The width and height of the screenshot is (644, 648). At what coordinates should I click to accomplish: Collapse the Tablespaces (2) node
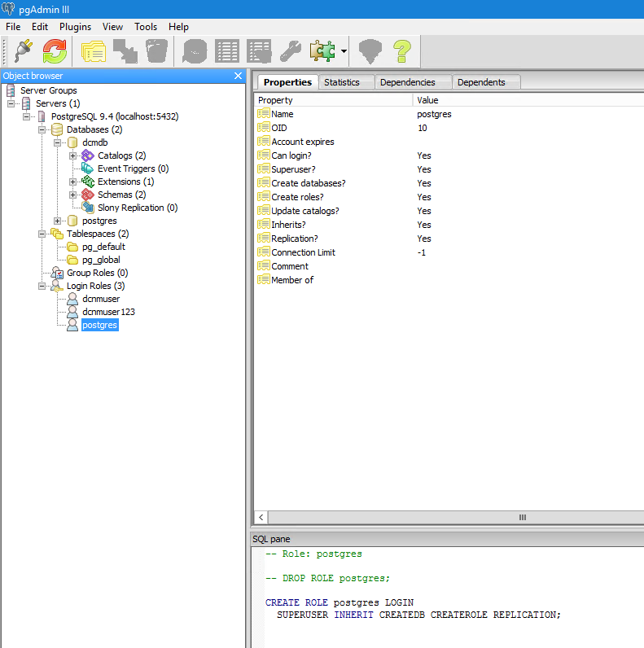click(42, 234)
